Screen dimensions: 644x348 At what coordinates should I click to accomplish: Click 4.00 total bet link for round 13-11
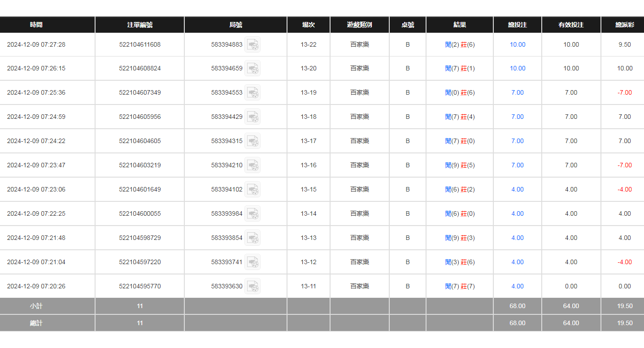[x=517, y=287]
